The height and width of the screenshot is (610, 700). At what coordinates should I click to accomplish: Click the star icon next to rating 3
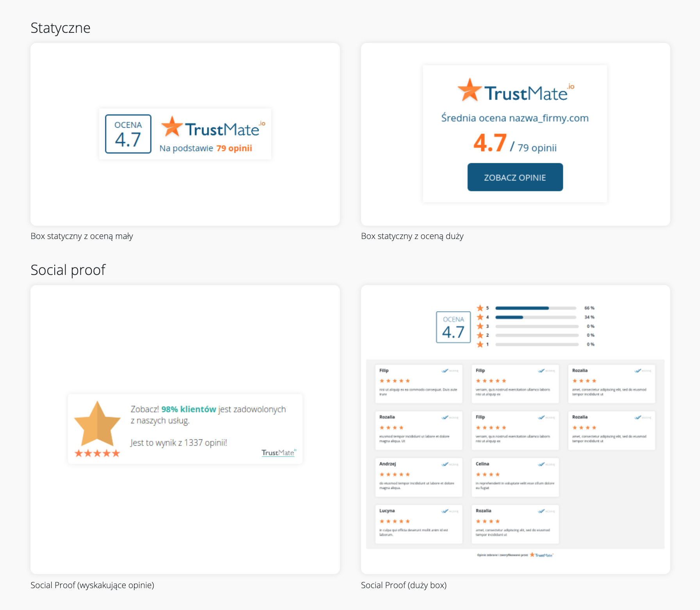[480, 326]
